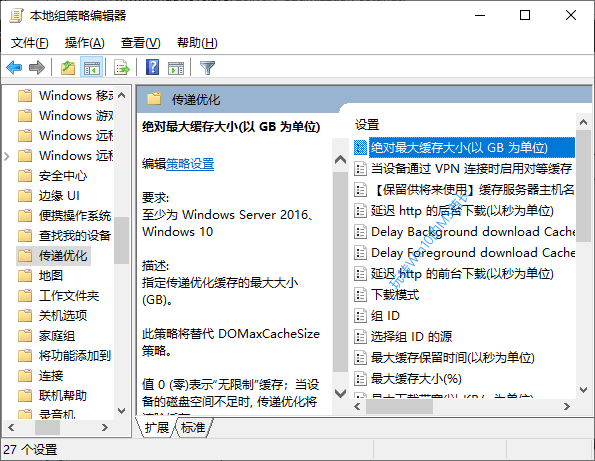
Task: Click the Forward arrow toolbar icon
Action: coord(37,68)
